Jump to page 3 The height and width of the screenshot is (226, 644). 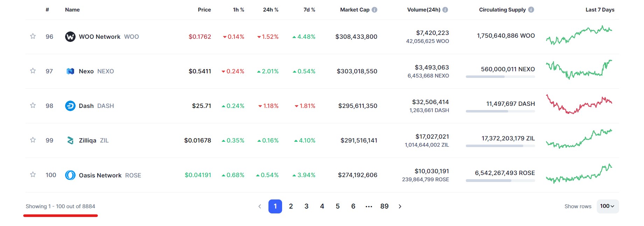tap(307, 206)
